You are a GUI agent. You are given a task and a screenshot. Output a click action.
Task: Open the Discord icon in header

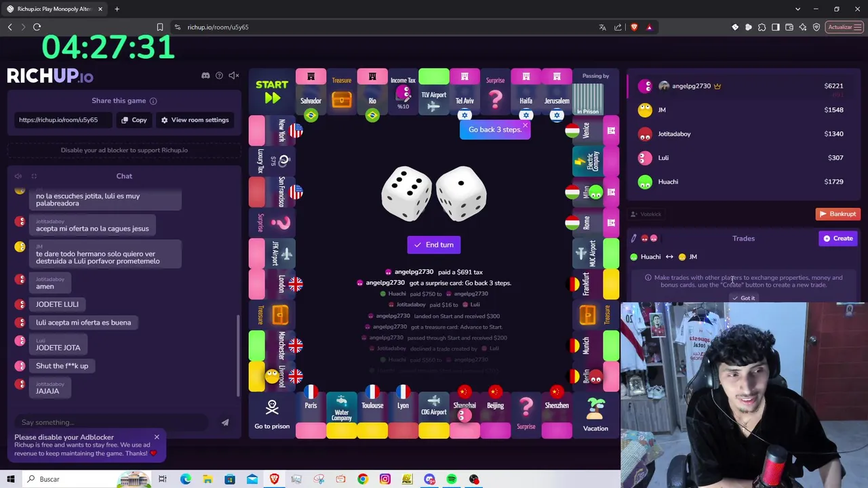[x=205, y=75]
